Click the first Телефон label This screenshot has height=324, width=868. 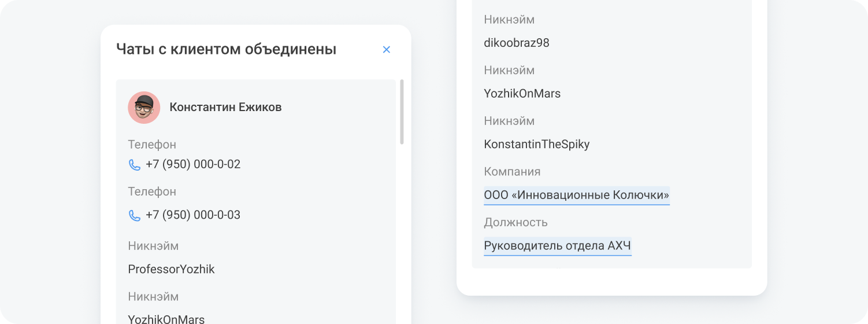(152, 145)
